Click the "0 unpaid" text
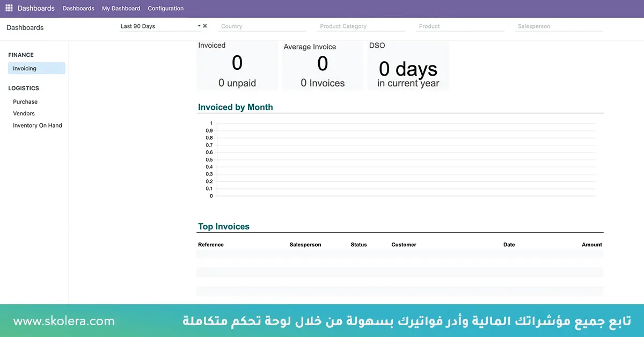Image resolution: width=644 pixels, height=337 pixels. click(x=237, y=83)
